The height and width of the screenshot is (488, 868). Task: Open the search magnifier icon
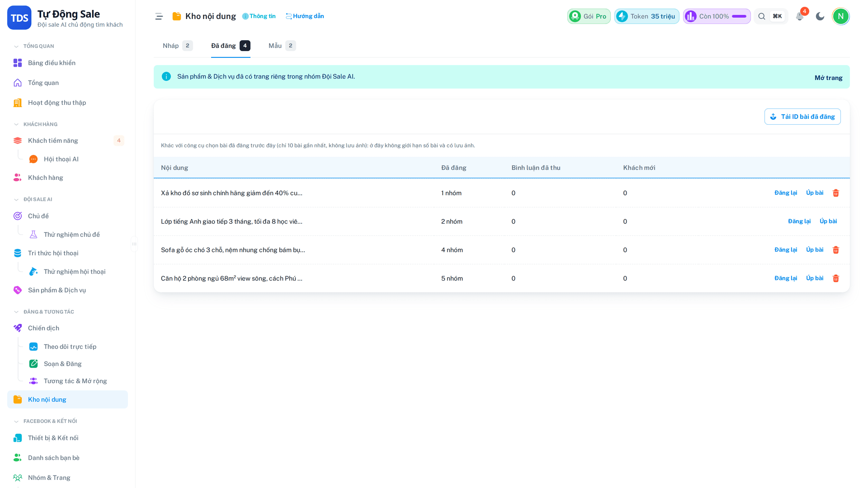(x=762, y=16)
